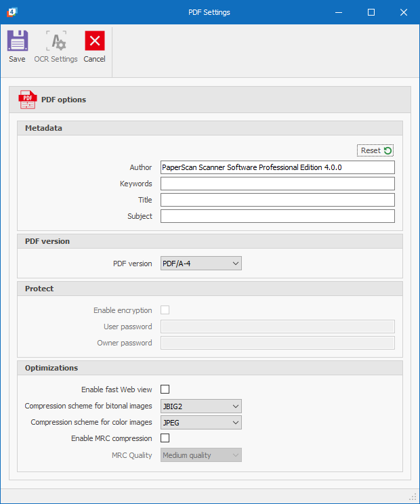Click the Save floppy disk icon
420x504 pixels.
pyautogui.click(x=18, y=41)
